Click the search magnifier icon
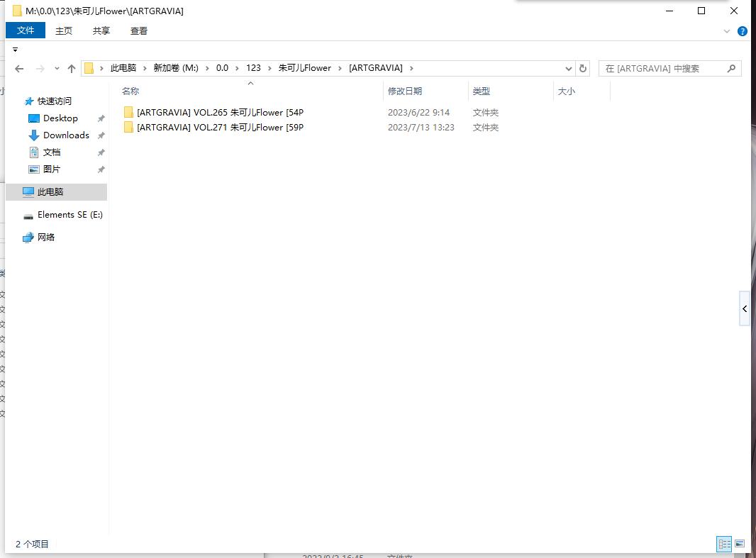Viewport: 756px width, 558px height. [731, 69]
